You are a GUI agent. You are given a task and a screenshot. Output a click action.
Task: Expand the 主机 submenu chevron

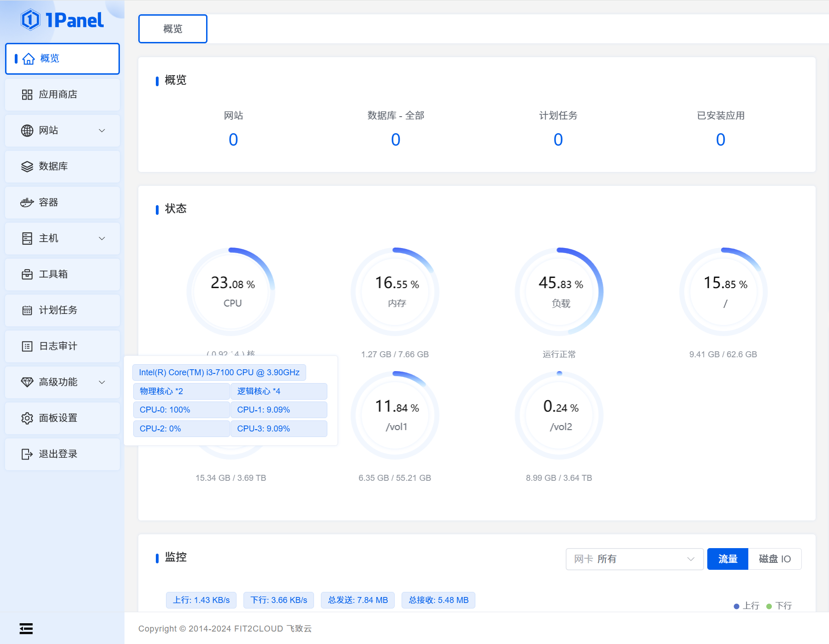(102, 238)
